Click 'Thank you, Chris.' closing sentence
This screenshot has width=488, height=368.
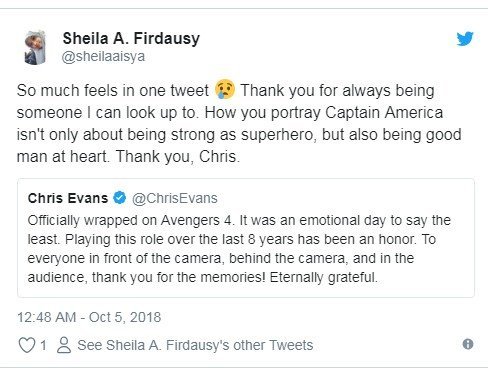coord(178,156)
